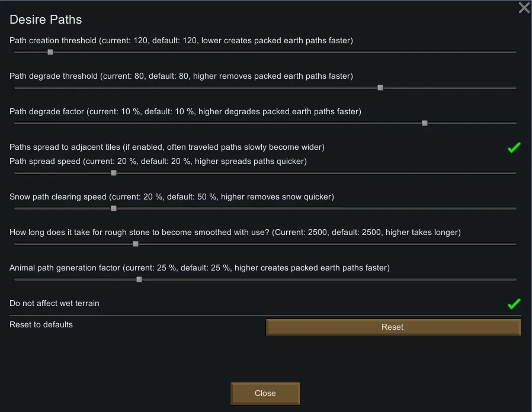The width and height of the screenshot is (532, 412).
Task: Grab the Path degrade factor slider knob
Action: [x=425, y=123]
